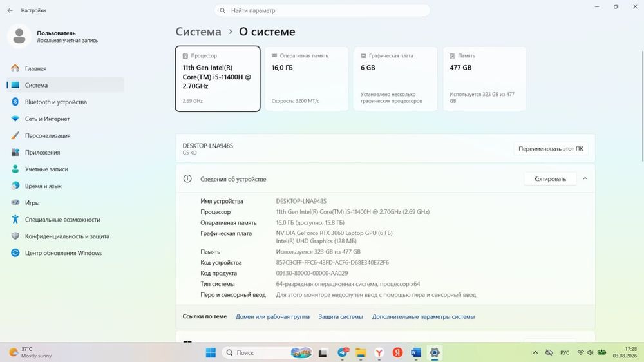Click the Учетные записи person icon
This screenshot has width=644, height=362.
click(15, 169)
